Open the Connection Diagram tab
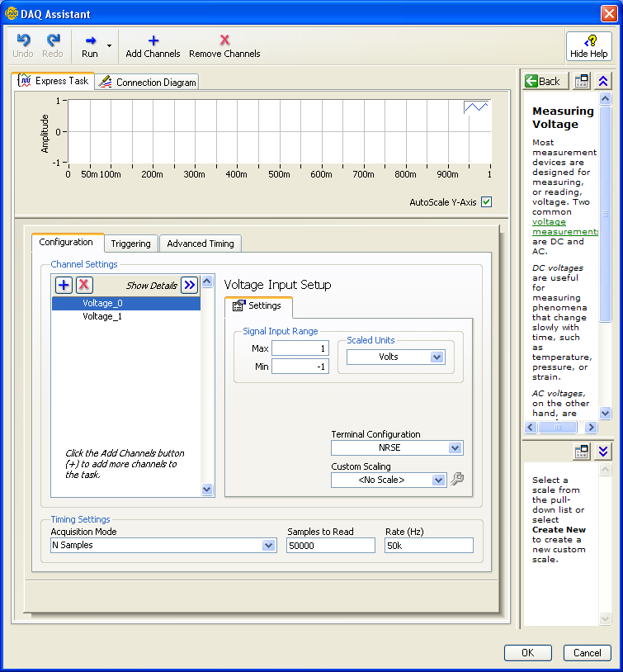Viewport: 623px width, 672px height. point(147,82)
